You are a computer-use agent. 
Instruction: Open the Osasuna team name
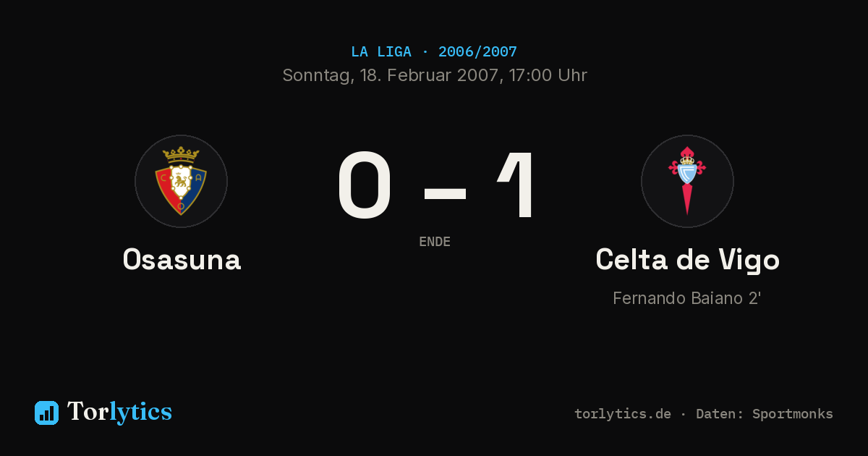pos(182,259)
